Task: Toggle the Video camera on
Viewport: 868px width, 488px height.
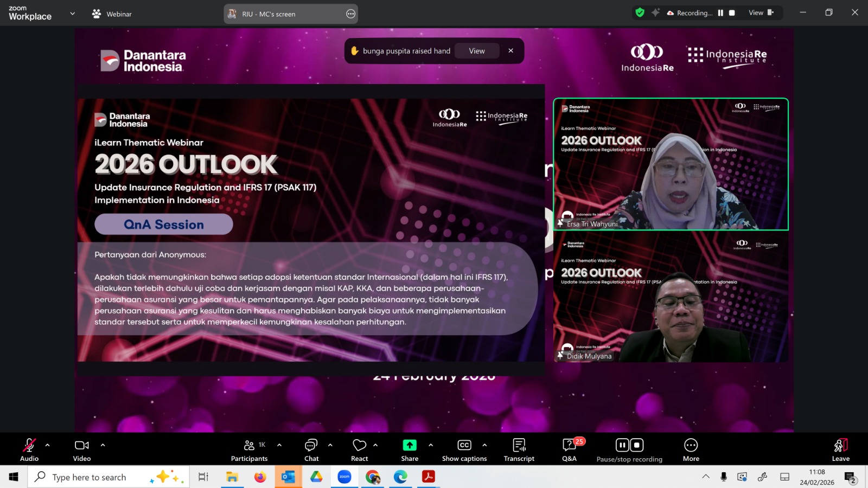Action: [x=82, y=450]
